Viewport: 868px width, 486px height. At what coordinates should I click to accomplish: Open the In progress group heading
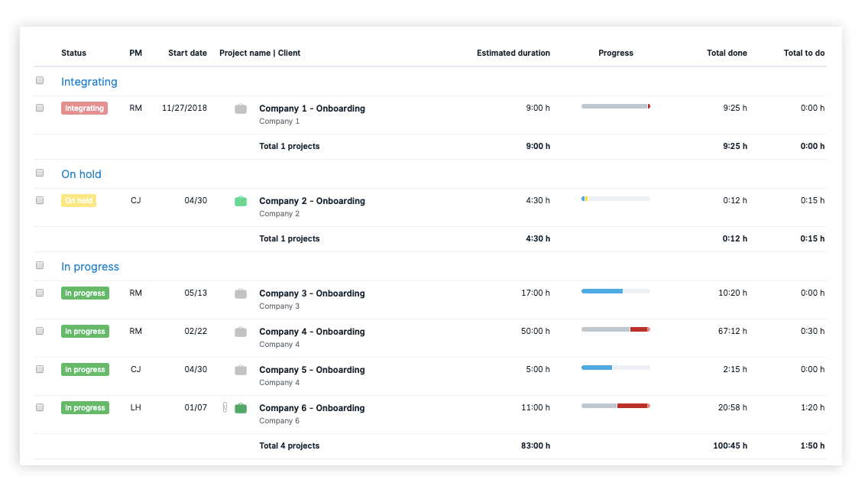point(90,267)
